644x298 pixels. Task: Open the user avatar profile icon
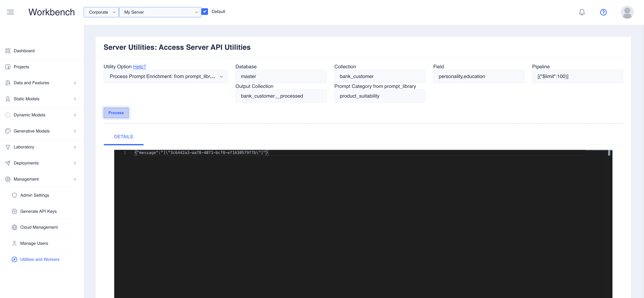click(627, 12)
